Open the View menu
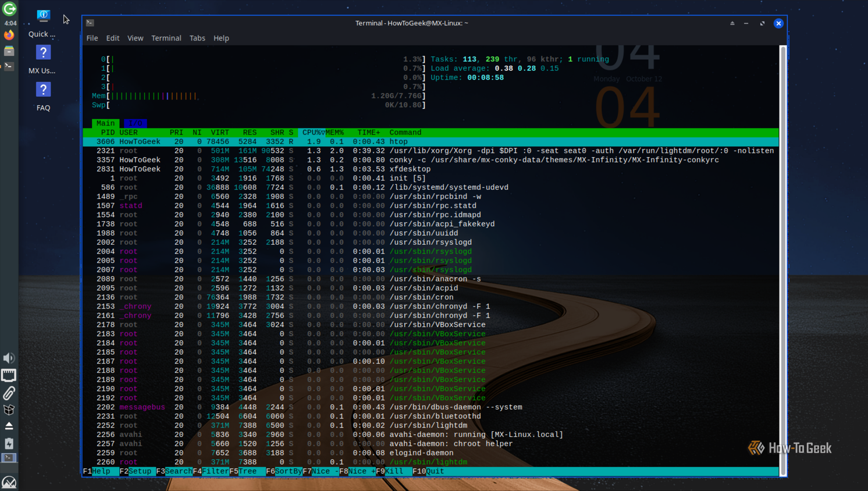Viewport: 868px width, 491px height. [135, 38]
